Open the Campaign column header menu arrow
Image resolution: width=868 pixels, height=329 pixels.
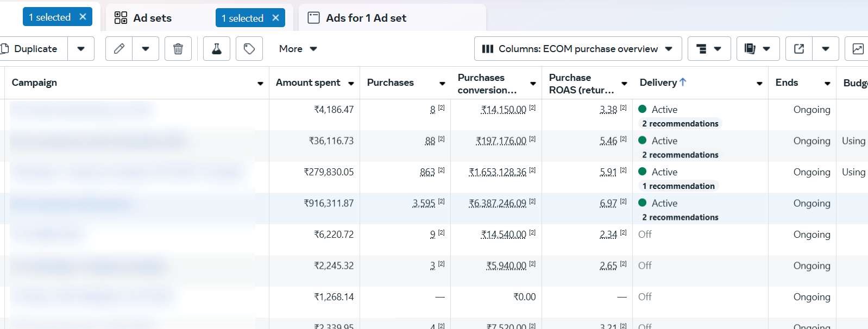(x=260, y=83)
